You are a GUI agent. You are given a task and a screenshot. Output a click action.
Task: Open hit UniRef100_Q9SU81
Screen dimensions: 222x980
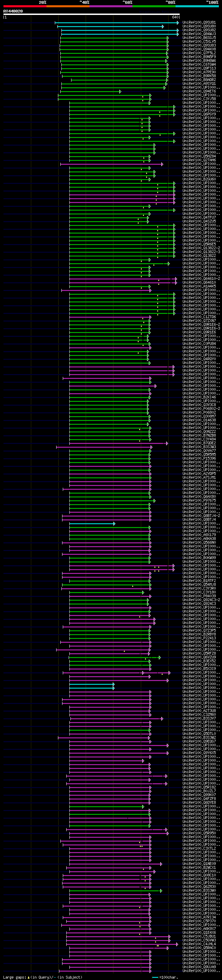coord(199,23)
